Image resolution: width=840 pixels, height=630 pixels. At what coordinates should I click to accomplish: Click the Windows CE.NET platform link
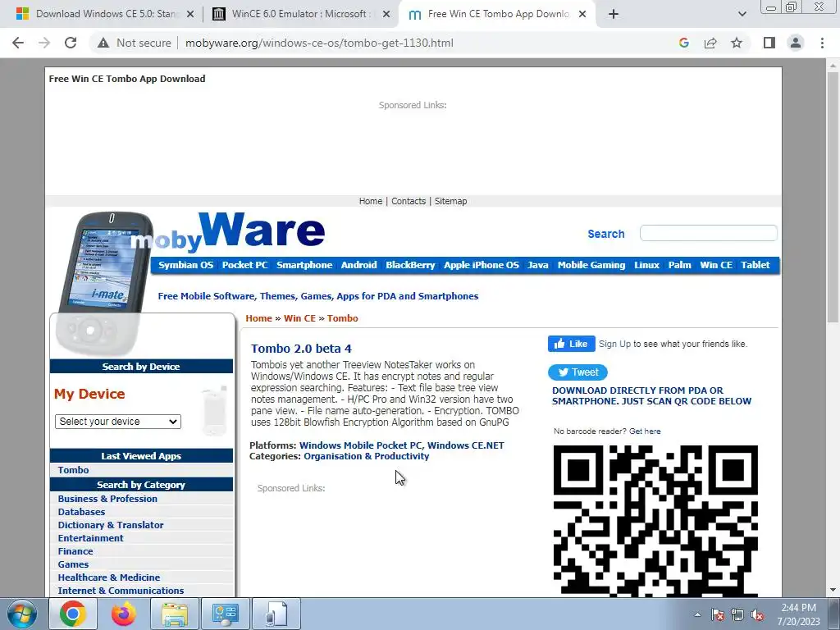(x=466, y=445)
